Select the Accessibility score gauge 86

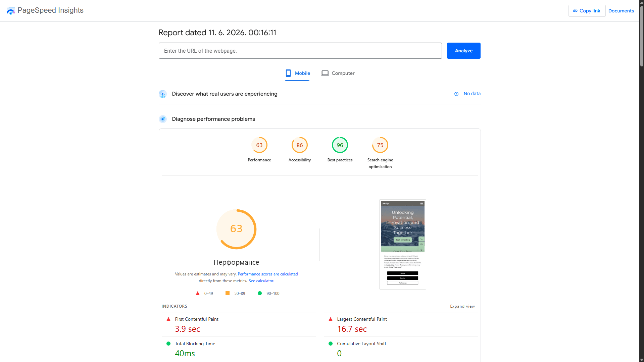pyautogui.click(x=300, y=145)
